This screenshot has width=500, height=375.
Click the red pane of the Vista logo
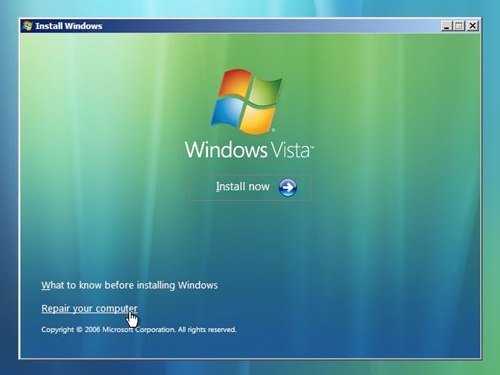(234, 82)
